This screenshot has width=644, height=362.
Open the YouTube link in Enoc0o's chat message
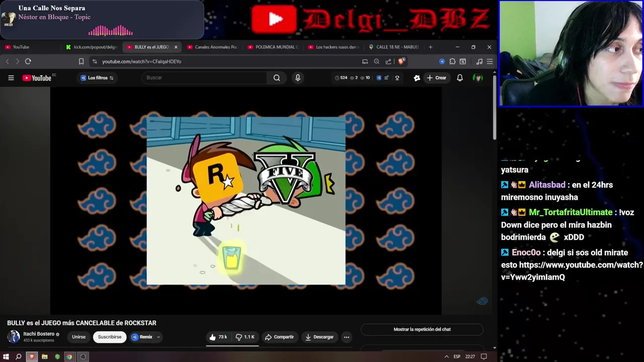pos(572,271)
